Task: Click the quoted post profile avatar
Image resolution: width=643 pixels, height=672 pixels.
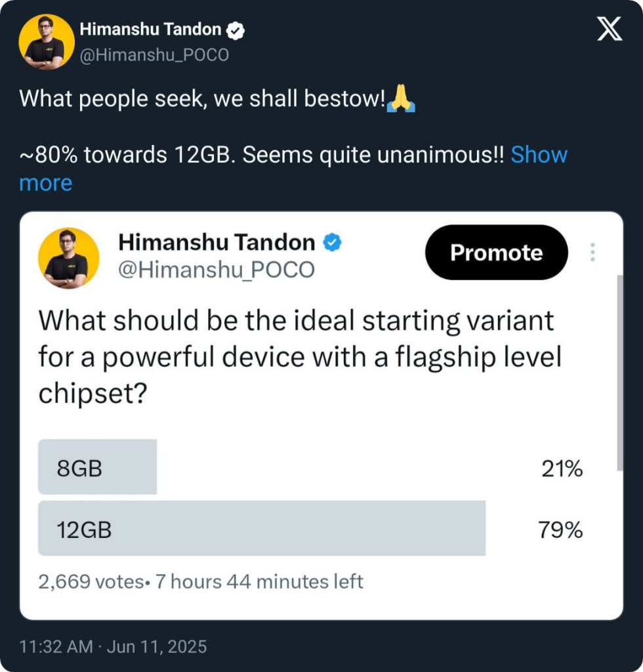Action: (x=68, y=259)
